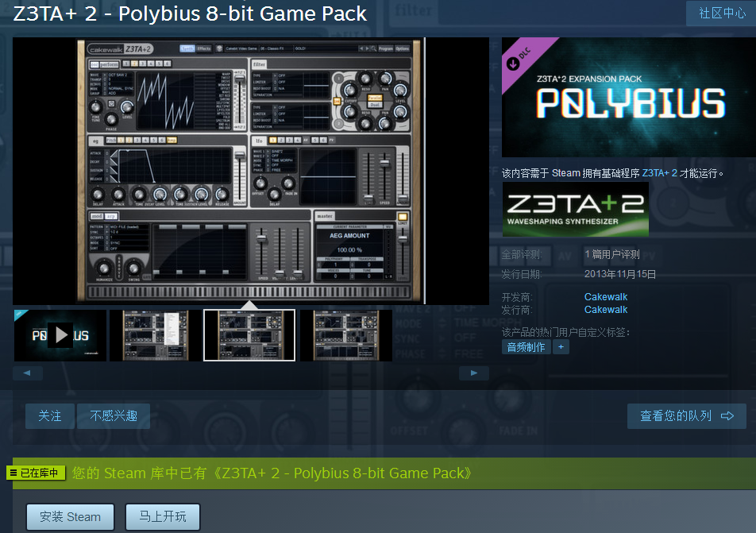Click the left arrow of the thumbnail strip

pyautogui.click(x=28, y=373)
